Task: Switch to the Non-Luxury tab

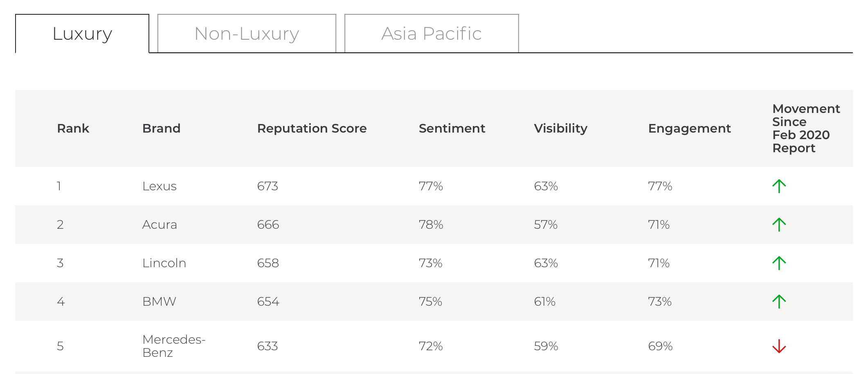Action: coord(247,34)
